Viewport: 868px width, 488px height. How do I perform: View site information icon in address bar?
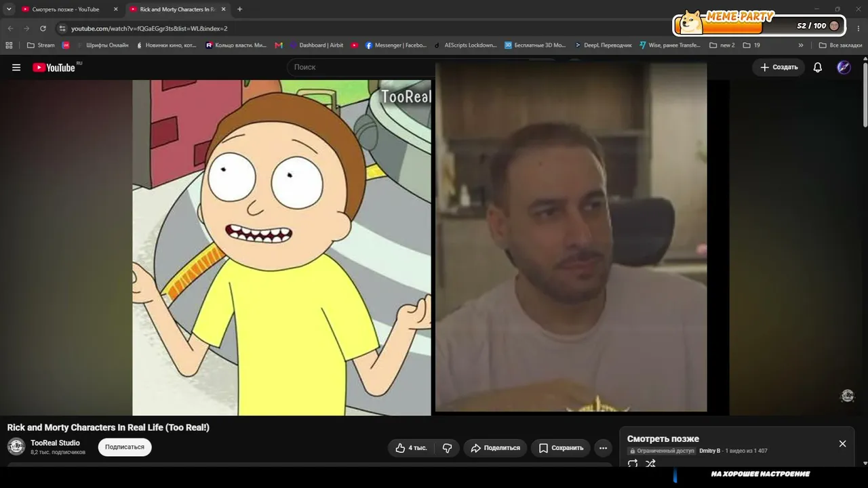click(x=62, y=28)
